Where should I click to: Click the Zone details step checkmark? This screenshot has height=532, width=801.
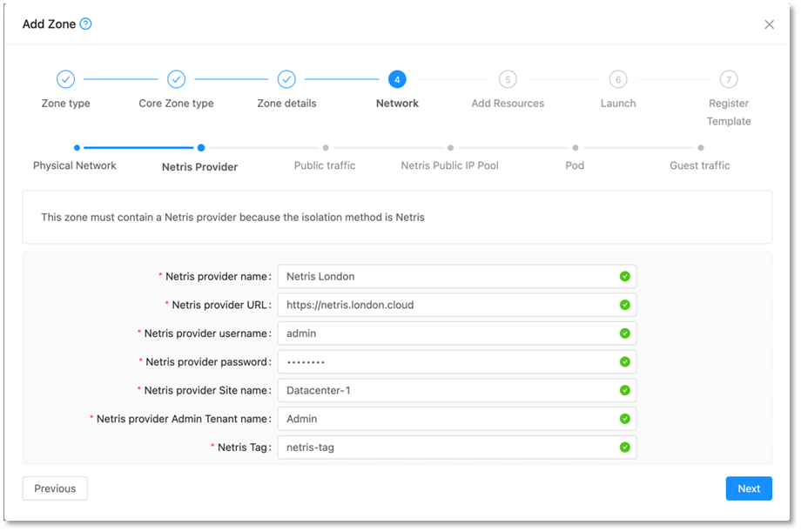[x=286, y=79]
